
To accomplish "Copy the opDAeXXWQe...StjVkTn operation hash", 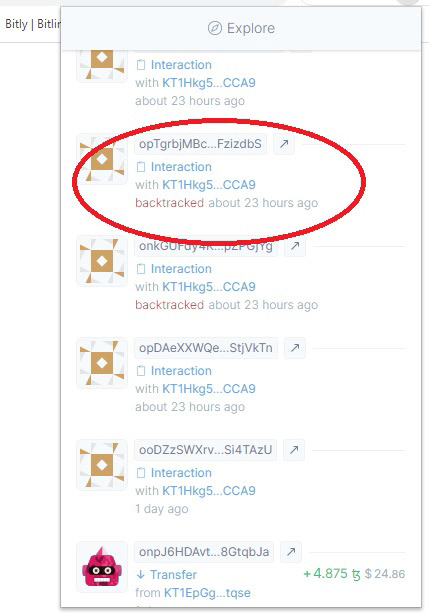I will 206,348.
